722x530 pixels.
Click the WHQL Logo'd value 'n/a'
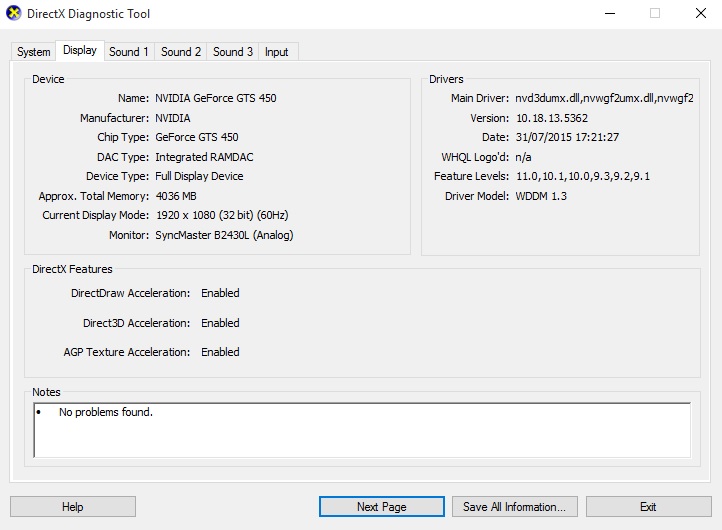(523, 157)
